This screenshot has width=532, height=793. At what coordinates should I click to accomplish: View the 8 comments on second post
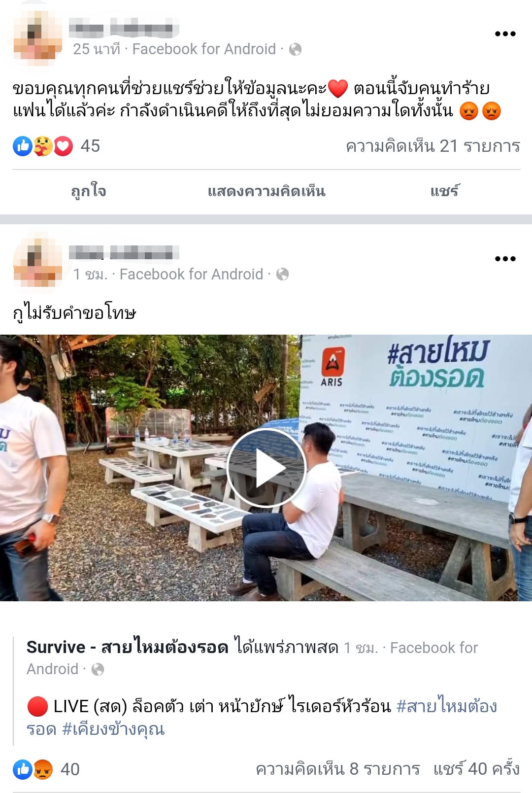338,769
